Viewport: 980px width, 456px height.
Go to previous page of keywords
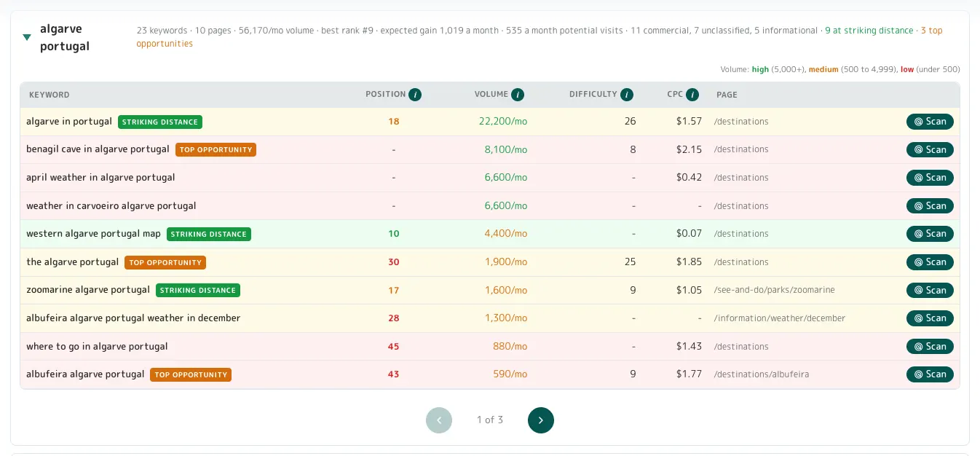[x=439, y=420]
